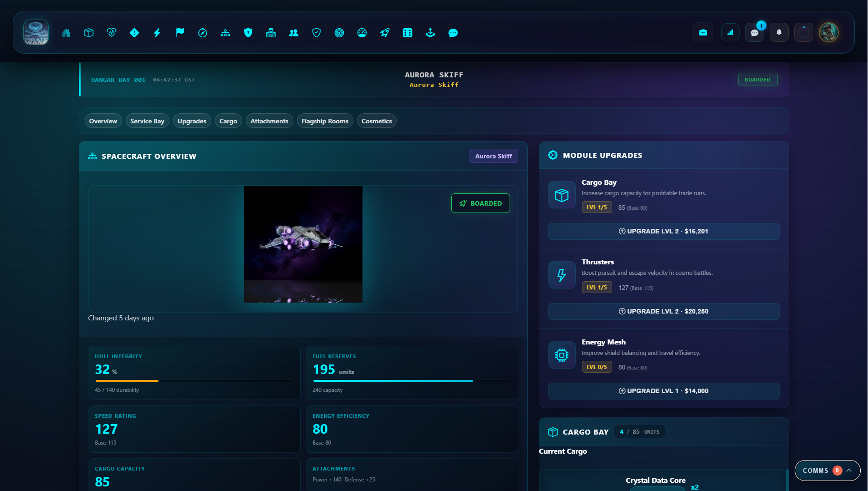The width and height of the screenshot is (868, 491).
Task: Switch to the Attachments tab
Action: coord(269,121)
